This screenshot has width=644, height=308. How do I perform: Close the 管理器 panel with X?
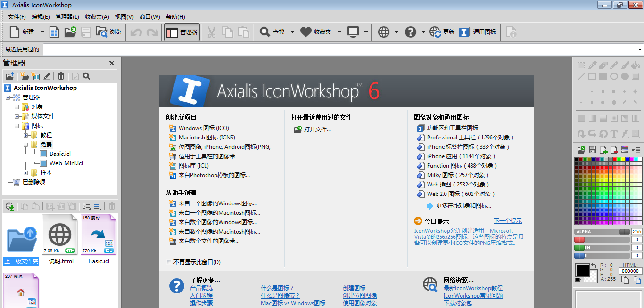tap(112, 63)
